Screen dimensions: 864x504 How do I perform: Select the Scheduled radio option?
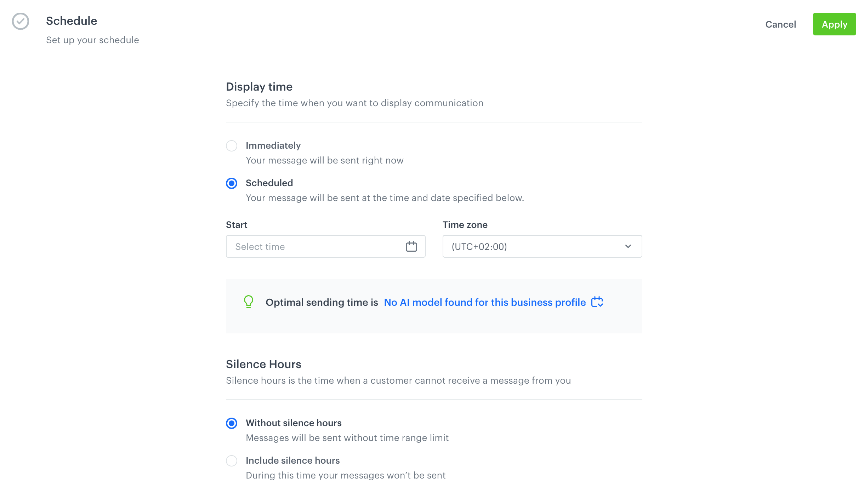click(232, 183)
